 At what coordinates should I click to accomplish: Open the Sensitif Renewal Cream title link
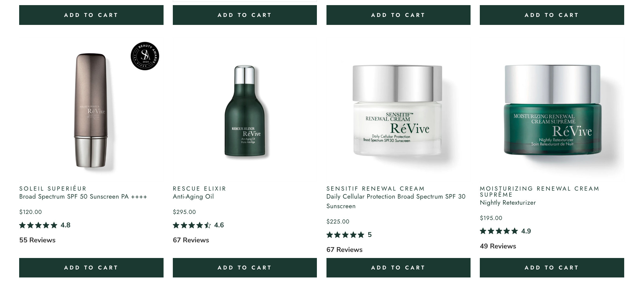tap(376, 189)
